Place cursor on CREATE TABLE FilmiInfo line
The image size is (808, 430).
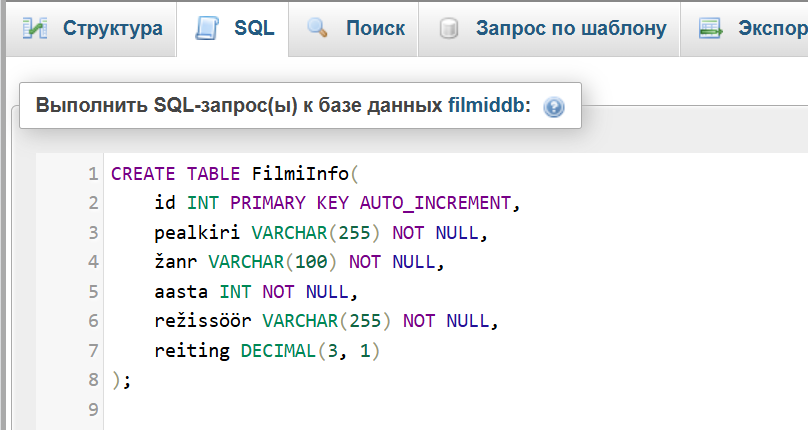coord(235,174)
